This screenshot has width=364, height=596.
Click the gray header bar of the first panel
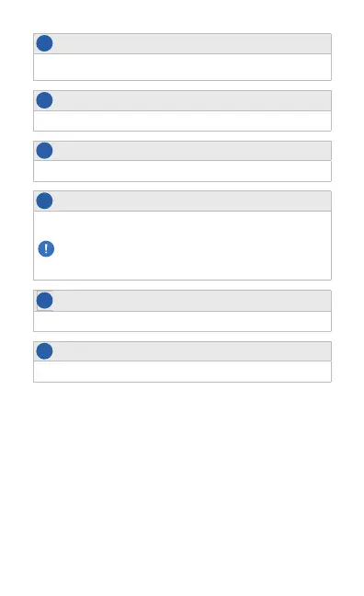(x=182, y=44)
